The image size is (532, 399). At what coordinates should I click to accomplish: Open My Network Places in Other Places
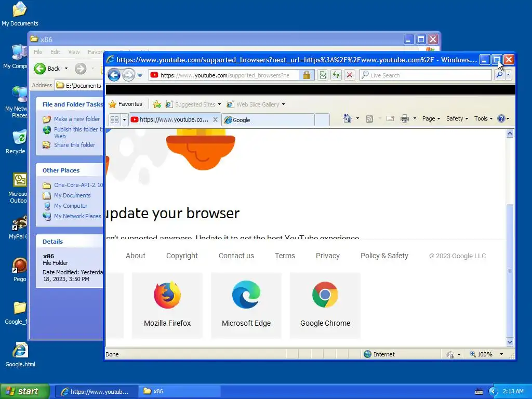click(77, 216)
